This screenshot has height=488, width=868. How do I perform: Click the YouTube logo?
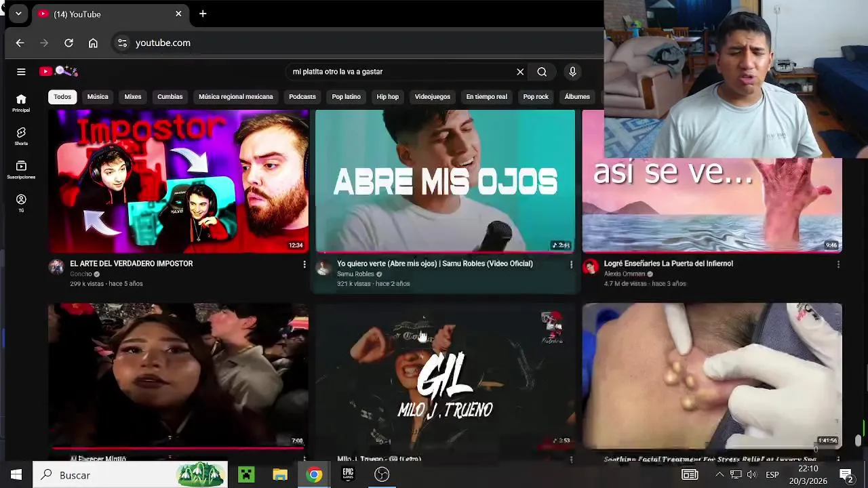pos(58,71)
